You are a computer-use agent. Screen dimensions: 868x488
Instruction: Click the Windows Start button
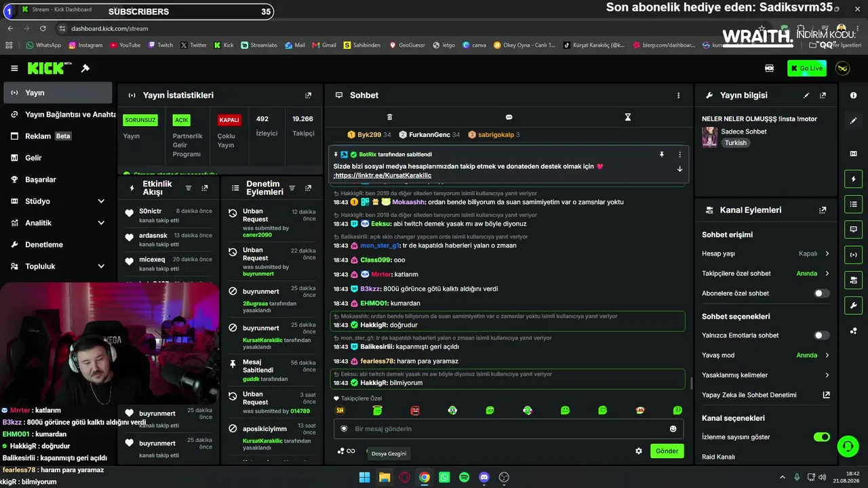(364, 477)
